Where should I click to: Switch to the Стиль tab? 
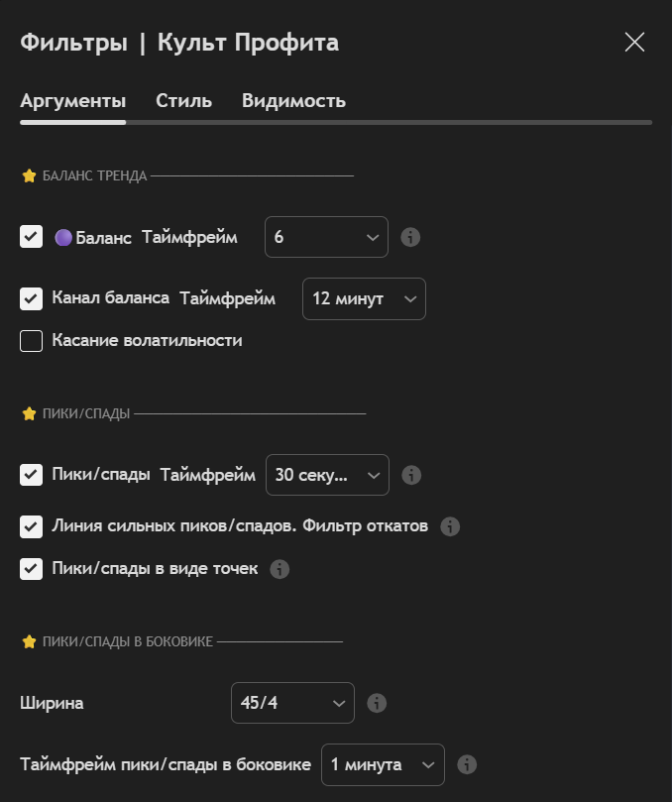(183, 101)
